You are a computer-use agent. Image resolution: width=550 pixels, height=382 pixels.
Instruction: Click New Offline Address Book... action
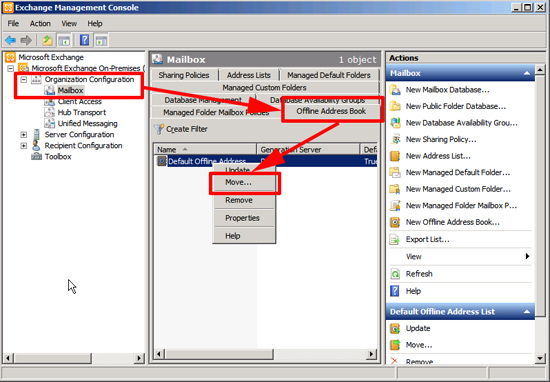point(452,222)
